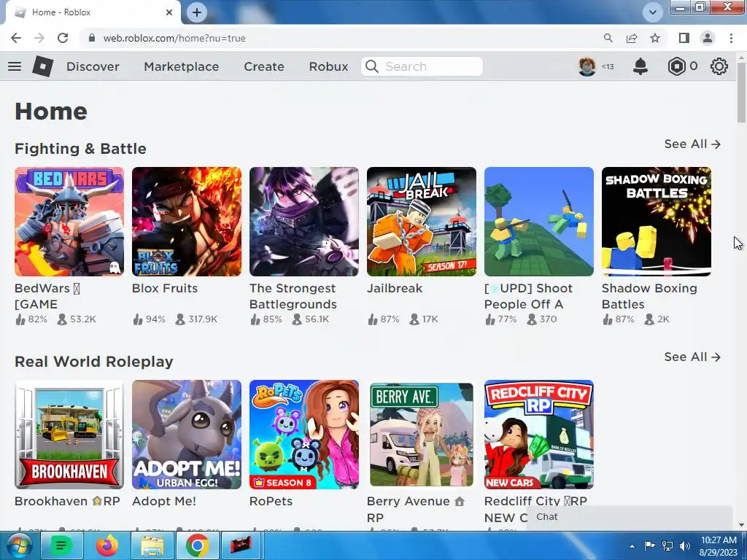Open the Jailbreak game thumbnail
Screen dimensions: 747x560
tap(422, 222)
